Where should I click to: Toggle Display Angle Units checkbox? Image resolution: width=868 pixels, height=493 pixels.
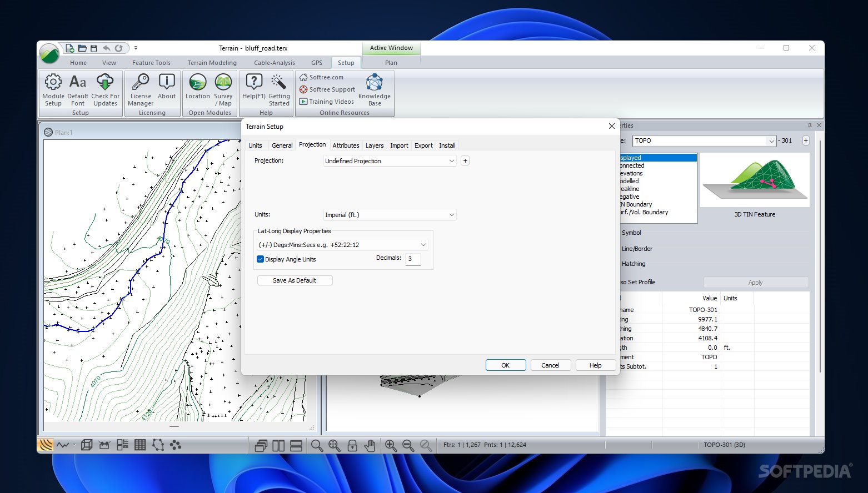pos(260,259)
